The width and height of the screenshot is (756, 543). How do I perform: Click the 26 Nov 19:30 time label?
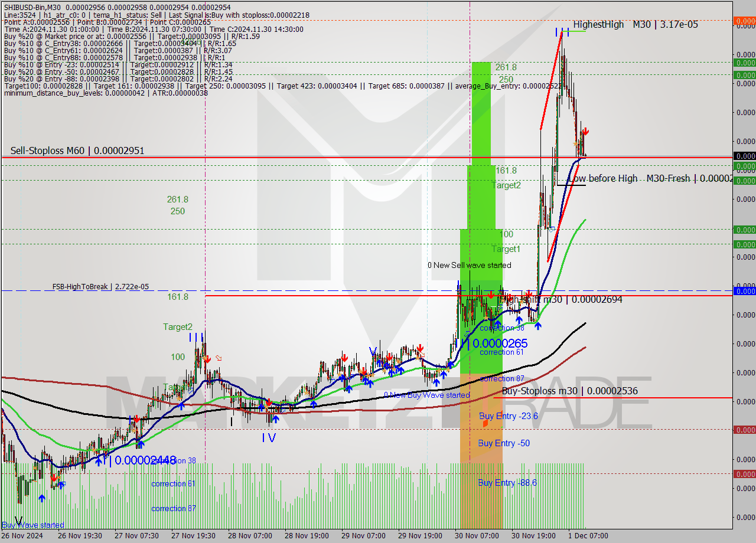tap(79, 536)
